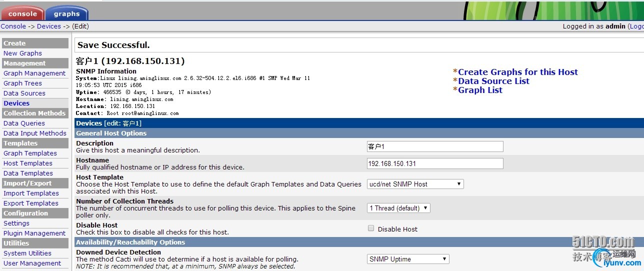This screenshot has height=271, width=644.
Task: Switch to the console tab
Action: (x=22, y=13)
